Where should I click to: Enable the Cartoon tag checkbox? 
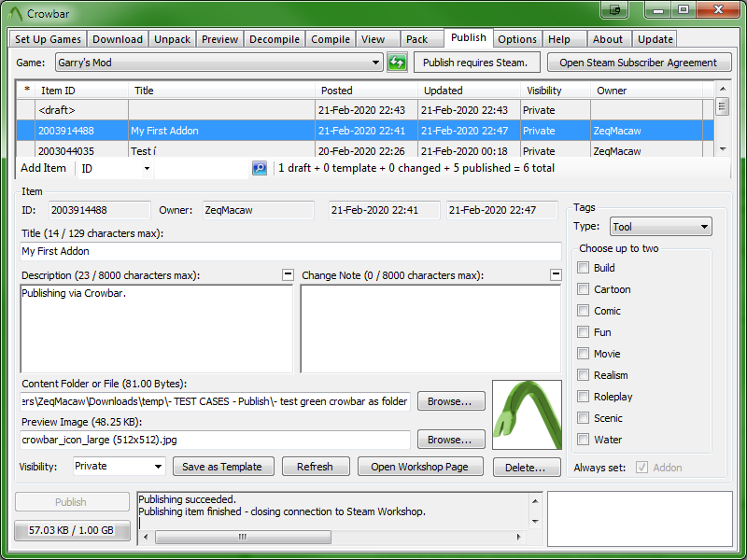(x=583, y=289)
